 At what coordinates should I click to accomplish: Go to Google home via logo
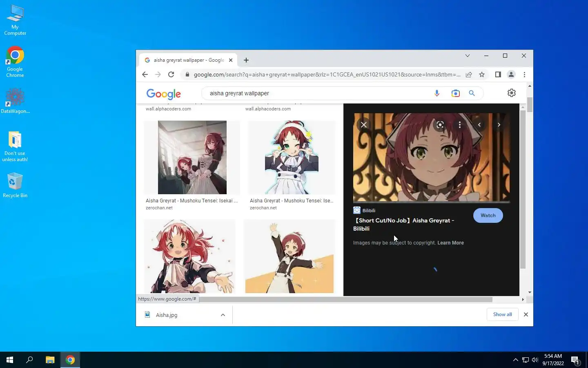tap(163, 94)
